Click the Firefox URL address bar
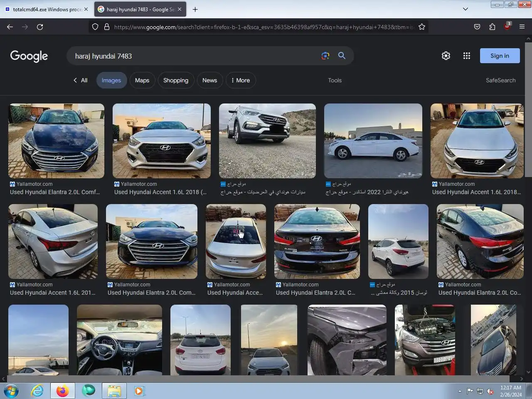Image resolution: width=532 pixels, height=399 pixels. pyautogui.click(x=264, y=27)
